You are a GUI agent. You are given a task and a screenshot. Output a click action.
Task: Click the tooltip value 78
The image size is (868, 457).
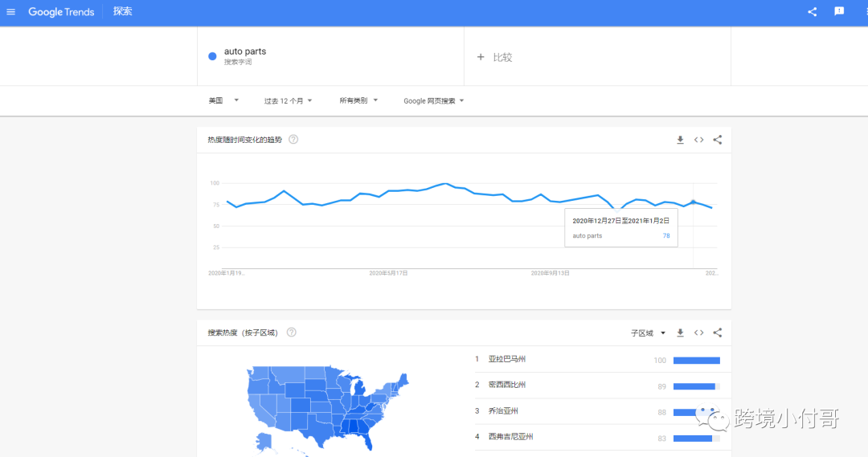(x=666, y=235)
